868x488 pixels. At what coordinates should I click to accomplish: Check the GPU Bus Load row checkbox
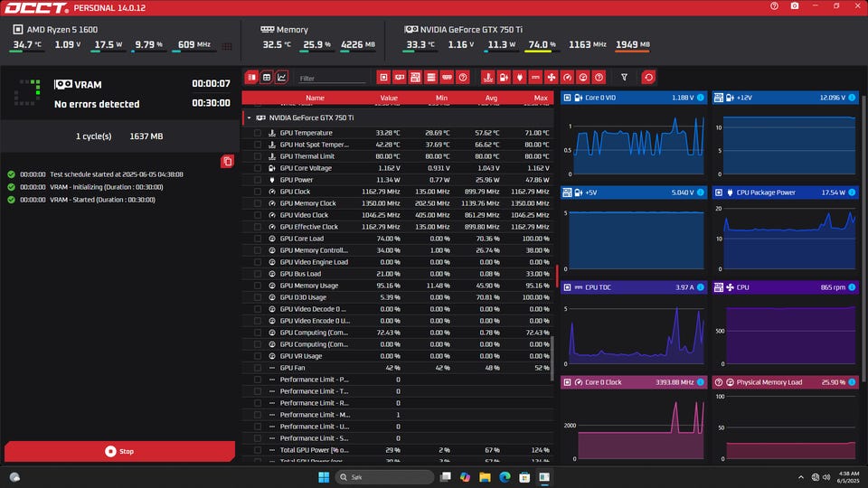258,274
